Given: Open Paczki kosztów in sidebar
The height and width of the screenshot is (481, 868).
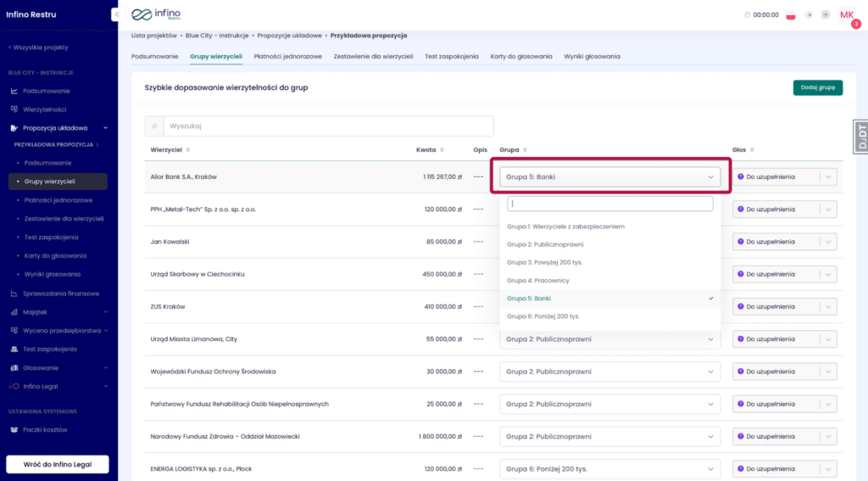Looking at the screenshot, I should [45, 429].
